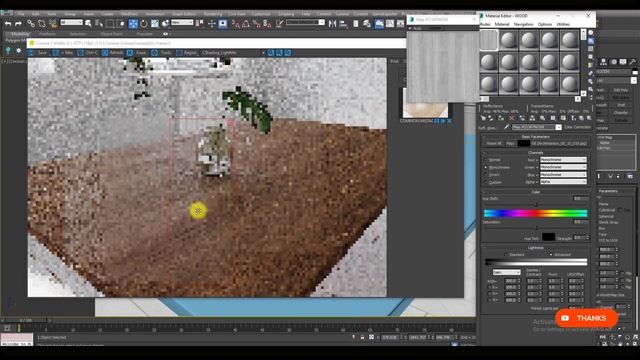
Task: Select the Monochrome channel radio button
Action: 486,167
